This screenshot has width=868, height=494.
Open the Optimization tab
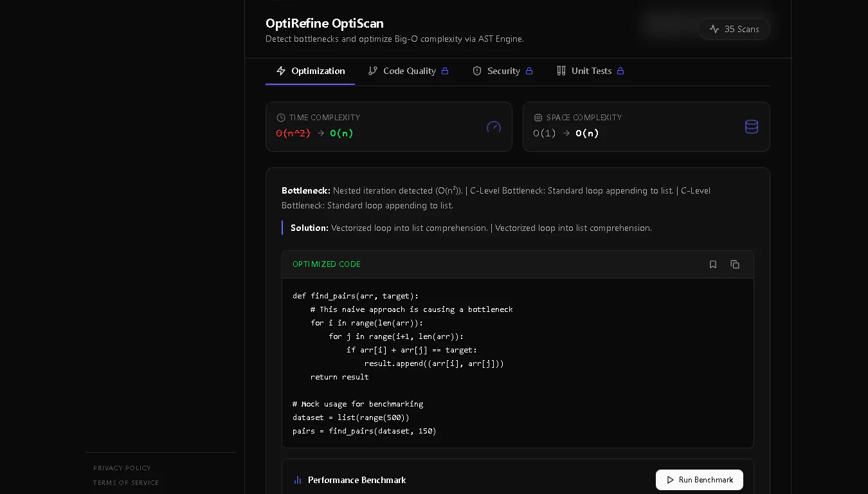pyautogui.click(x=310, y=71)
